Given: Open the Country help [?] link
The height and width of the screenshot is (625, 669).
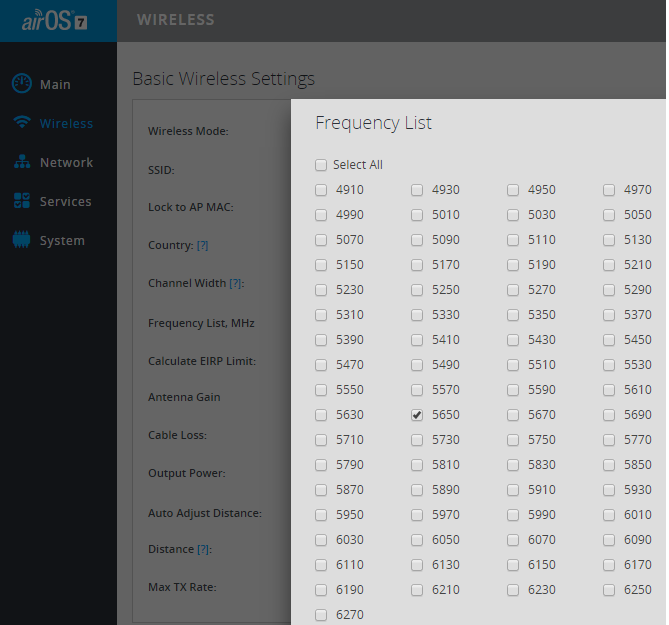Looking at the screenshot, I should [202, 246].
